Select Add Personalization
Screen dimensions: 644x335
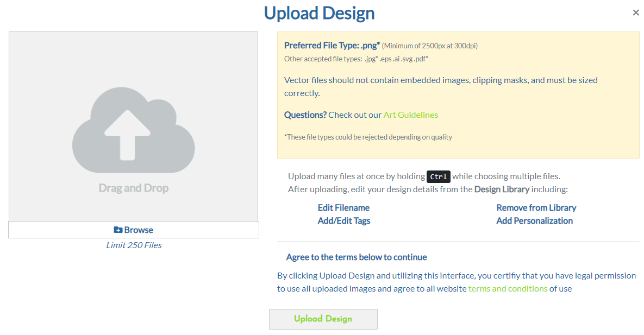click(x=534, y=220)
